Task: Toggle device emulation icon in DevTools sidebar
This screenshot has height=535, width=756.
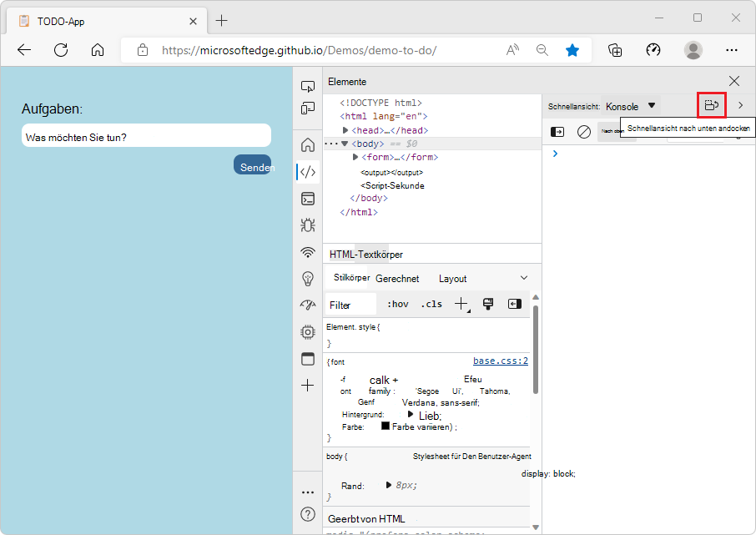Action: (308, 108)
